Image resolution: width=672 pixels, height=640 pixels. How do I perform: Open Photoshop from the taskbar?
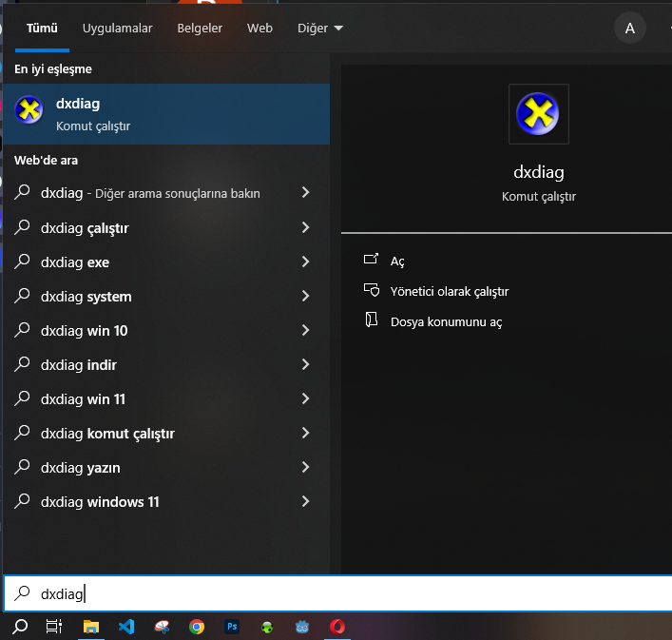click(232, 627)
